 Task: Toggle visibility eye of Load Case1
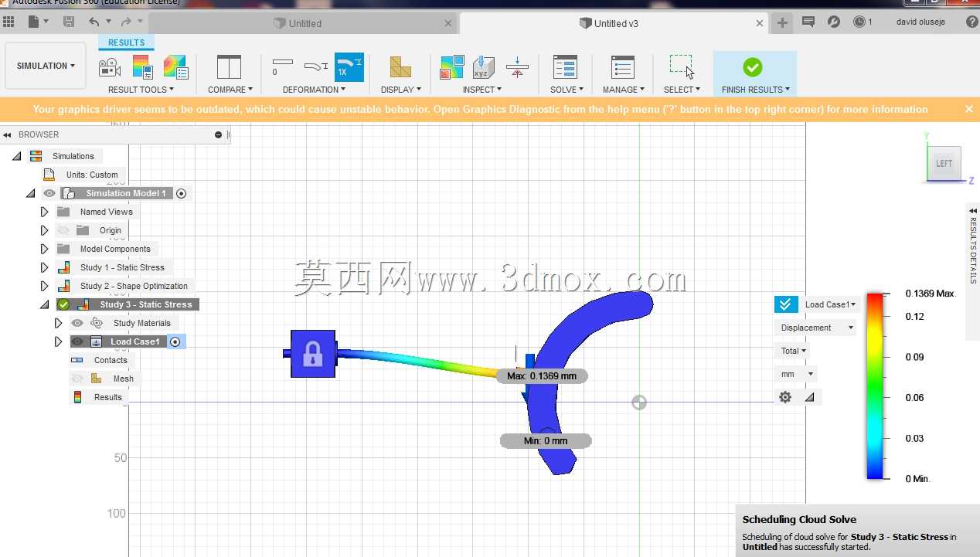(77, 341)
